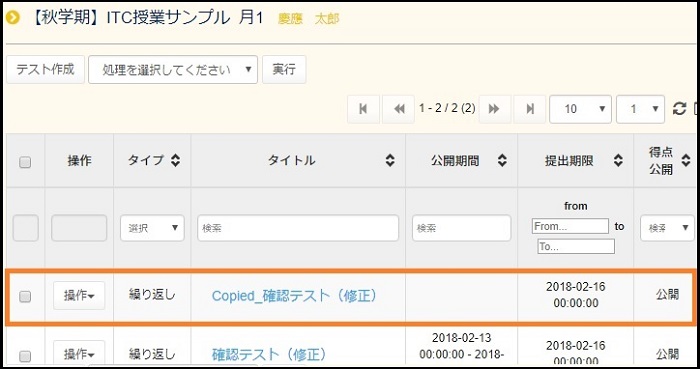Check the Copied_確認テスト row checkbox
700x369 pixels.
pyautogui.click(x=25, y=296)
